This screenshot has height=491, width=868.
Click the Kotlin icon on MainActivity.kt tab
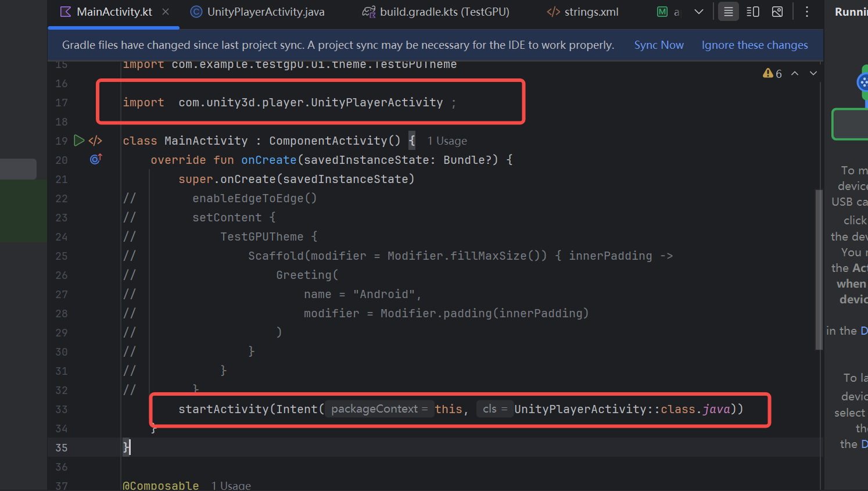[x=66, y=12]
